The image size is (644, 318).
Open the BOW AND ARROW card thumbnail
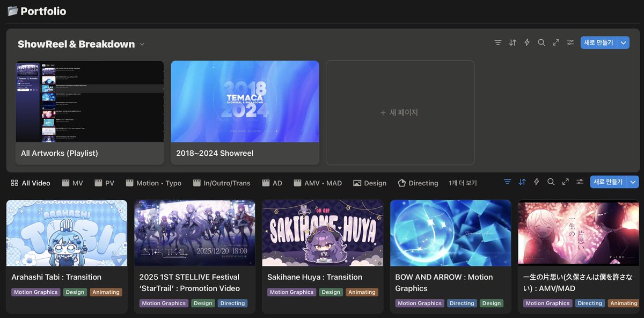[x=451, y=233]
